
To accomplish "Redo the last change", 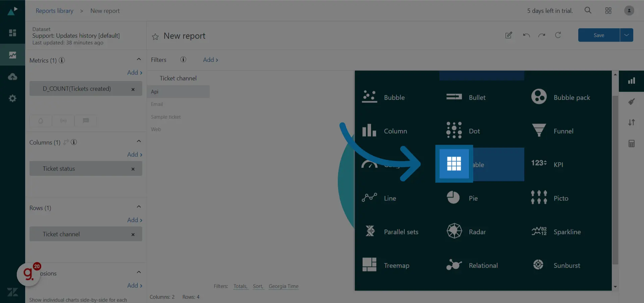I will [x=542, y=35].
